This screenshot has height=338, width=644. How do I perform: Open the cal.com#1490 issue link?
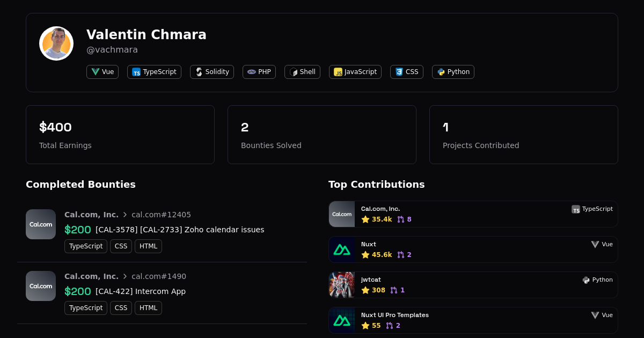coord(159,276)
